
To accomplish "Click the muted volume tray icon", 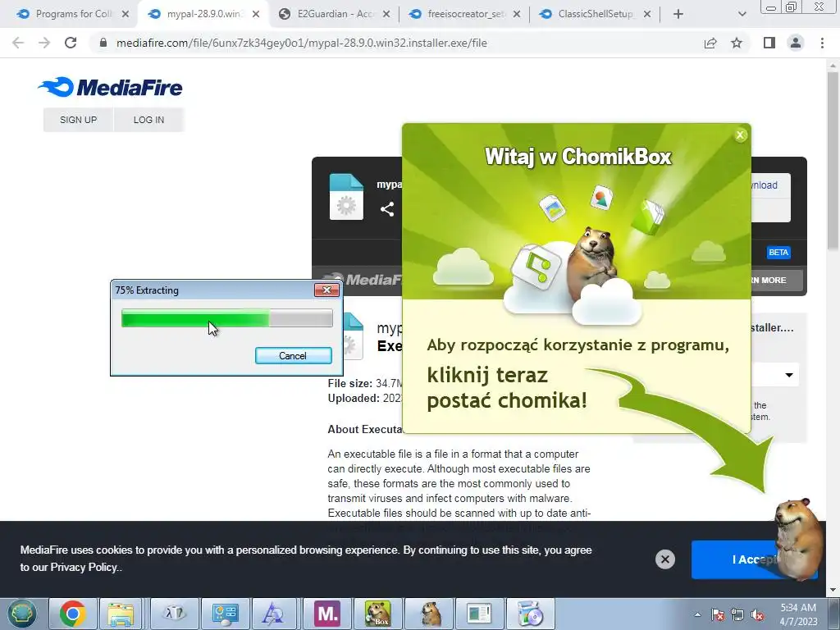I will 757,614.
